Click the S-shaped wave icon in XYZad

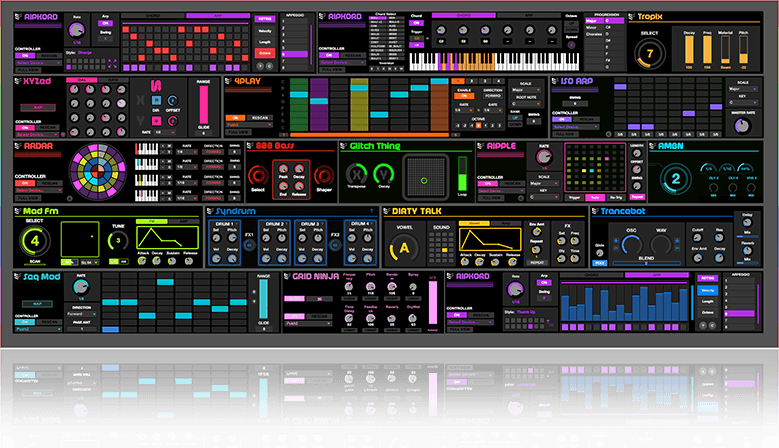156,86
